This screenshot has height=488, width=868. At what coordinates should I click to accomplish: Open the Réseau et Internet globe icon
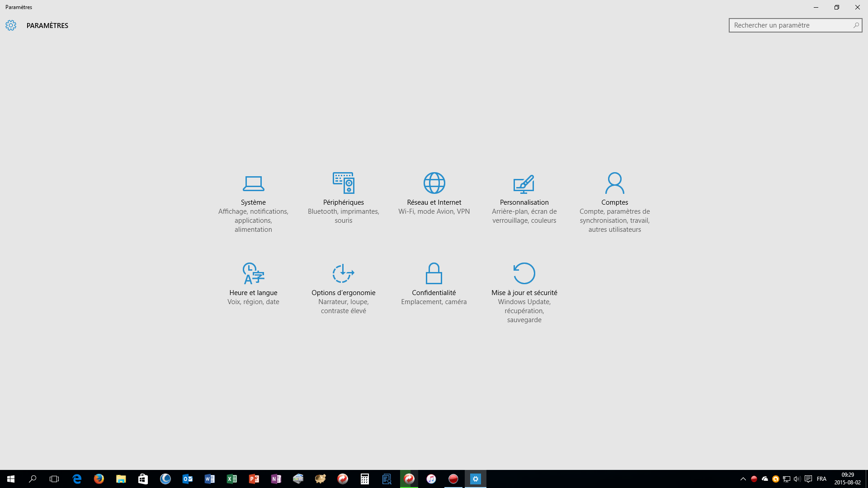(x=434, y=183)
